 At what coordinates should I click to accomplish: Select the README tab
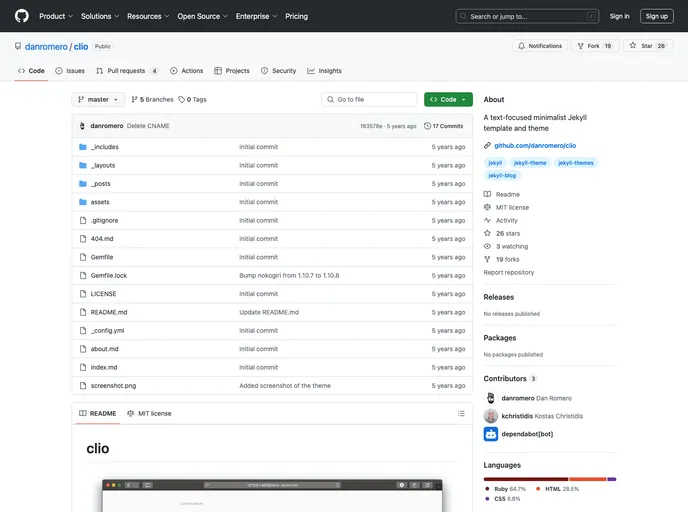point(97,413)
